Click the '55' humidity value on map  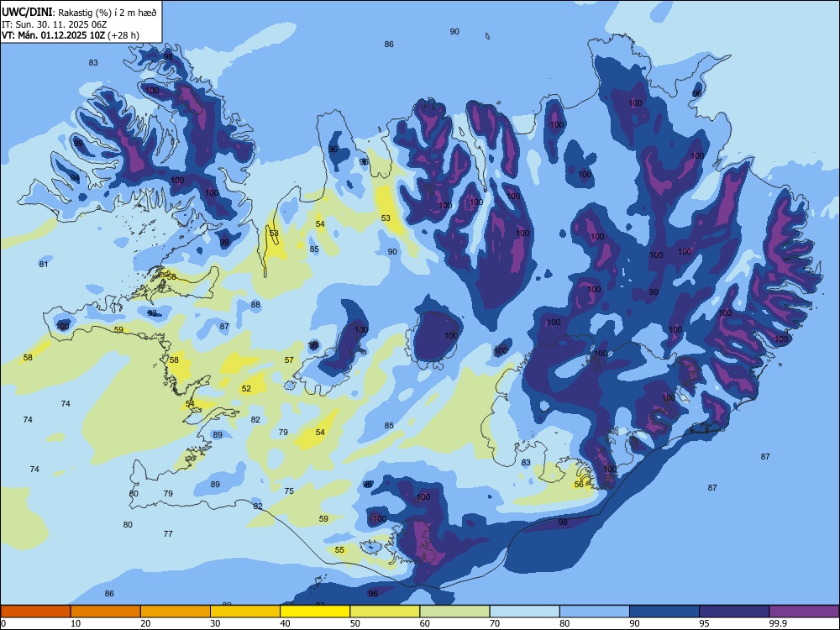coord(339,549)
